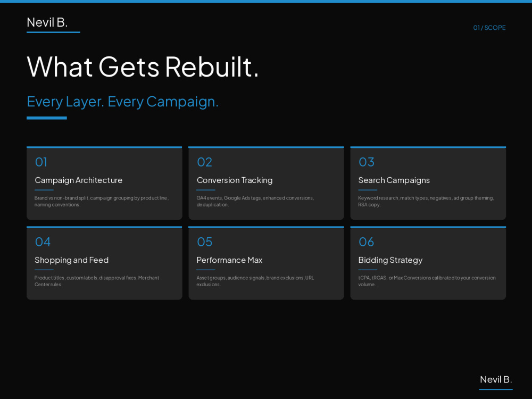Open the Campaign Architecture card
Viewport: 532px width, 399px height.
[x=104, y=183]
